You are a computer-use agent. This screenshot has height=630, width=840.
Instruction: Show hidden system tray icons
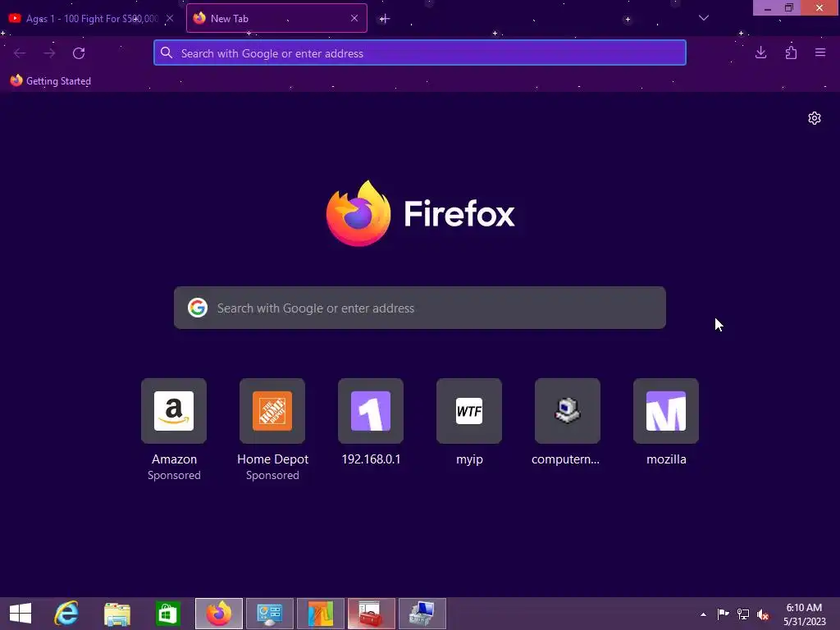703,614
